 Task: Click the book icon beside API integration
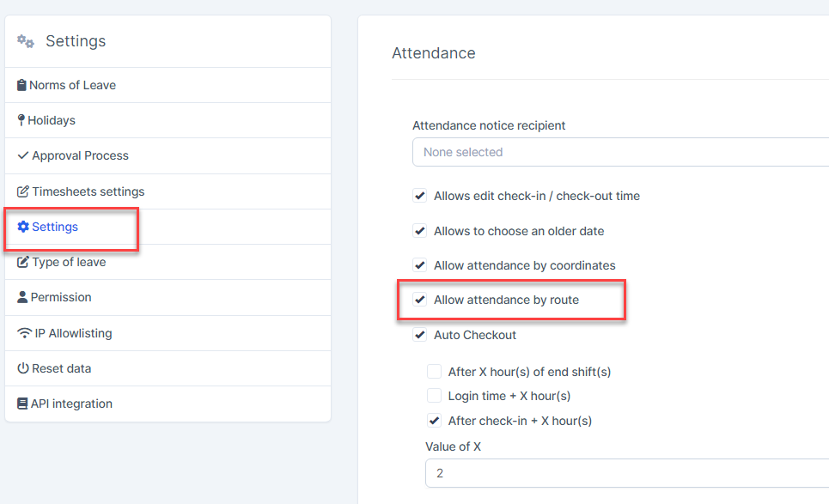(22, 404)
